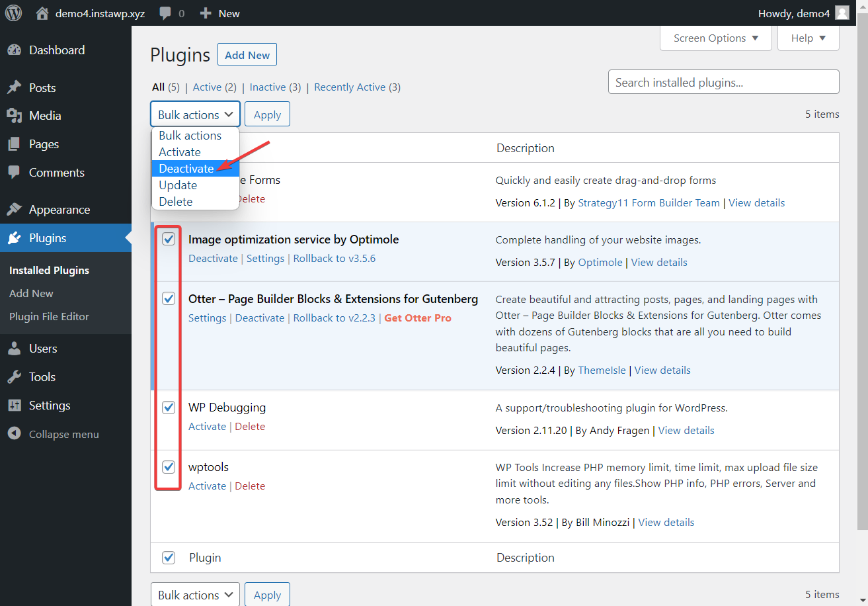This screenshot has height=606, width=868.
Task: Toggle the select-all plugins checkbox
Action: point(169,558)
